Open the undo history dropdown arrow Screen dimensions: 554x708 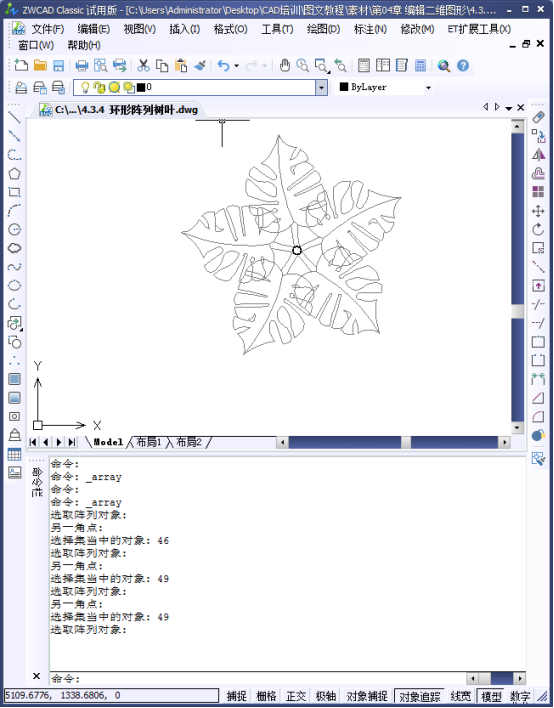pyautogui.click(x=236, y=66)
